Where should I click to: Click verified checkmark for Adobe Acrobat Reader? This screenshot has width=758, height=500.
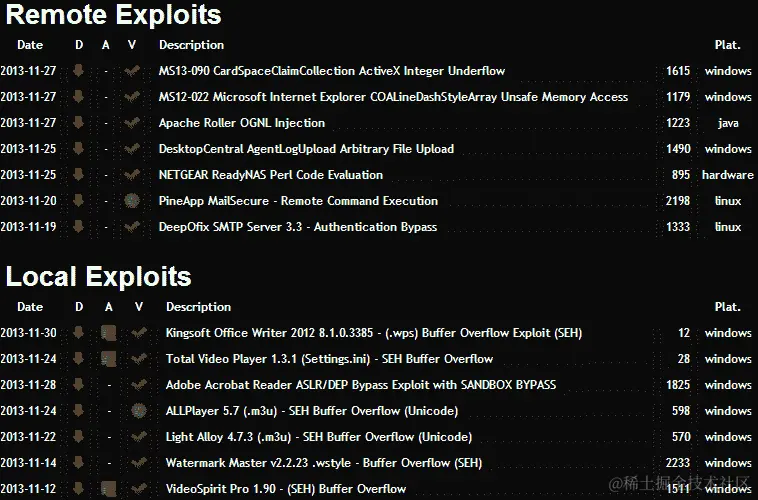pos(139,385)
